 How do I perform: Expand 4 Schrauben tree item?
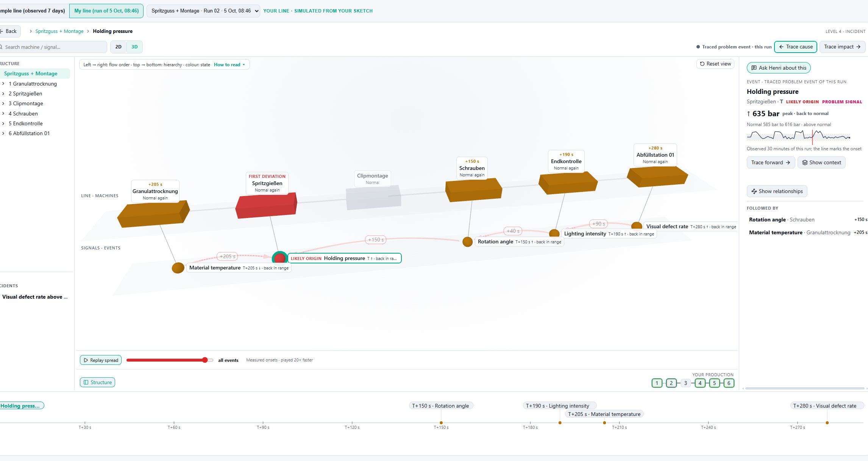[x=3, y=114]
